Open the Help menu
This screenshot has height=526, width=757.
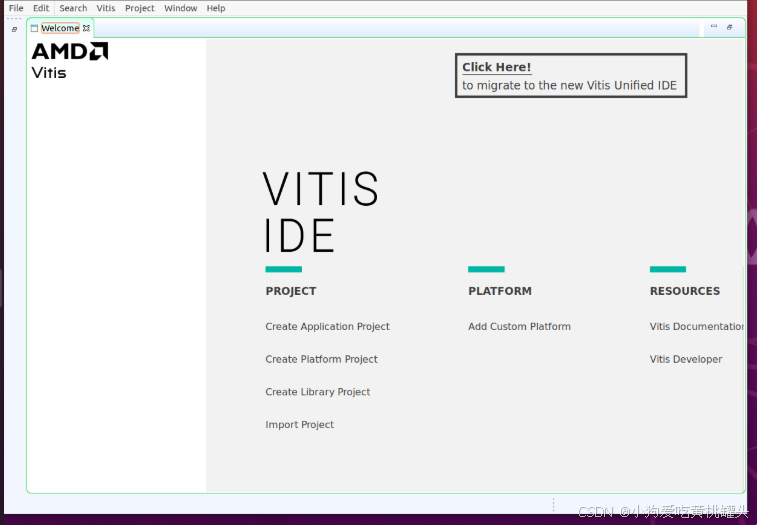pos(216,8)
